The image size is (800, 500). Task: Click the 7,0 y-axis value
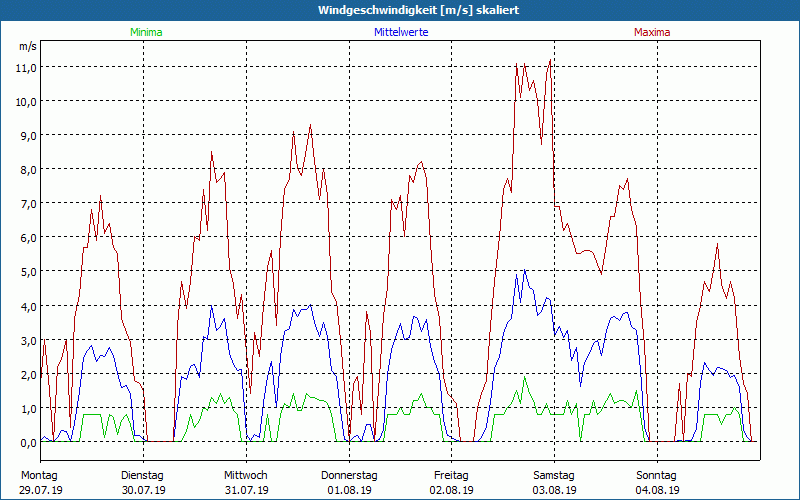tap(29, 204)
